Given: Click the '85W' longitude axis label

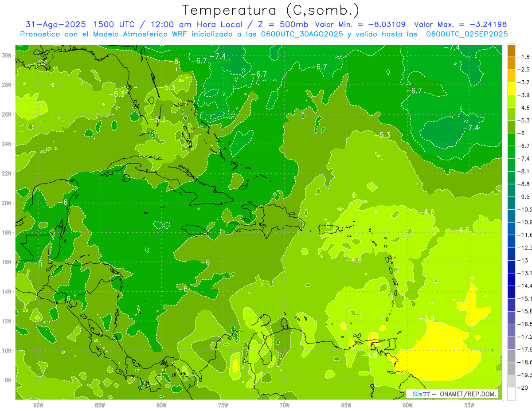Looking at the screenshot, I should (x=100, y=405).
